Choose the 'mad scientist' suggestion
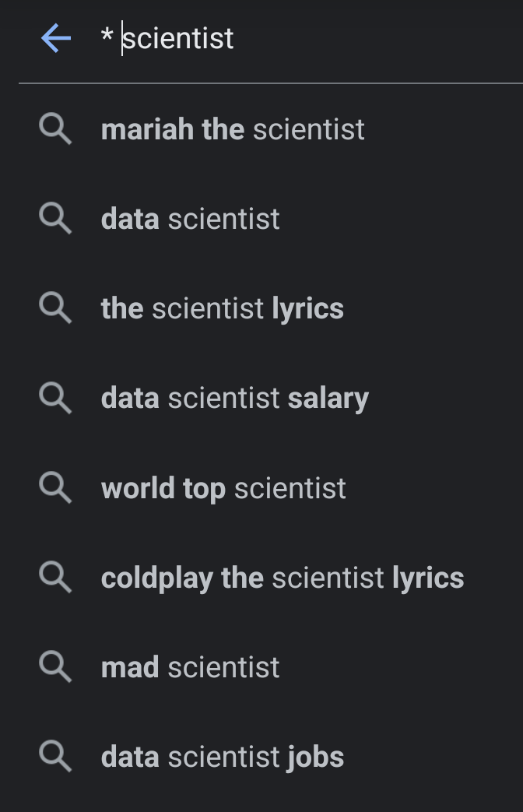 [x=191, y=667]
